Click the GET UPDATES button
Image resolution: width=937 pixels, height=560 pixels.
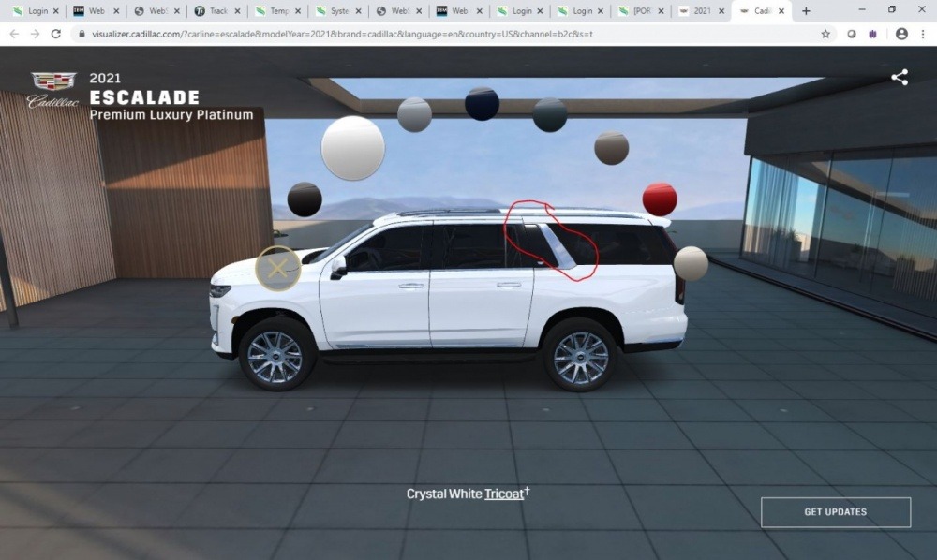pos(835,512)
